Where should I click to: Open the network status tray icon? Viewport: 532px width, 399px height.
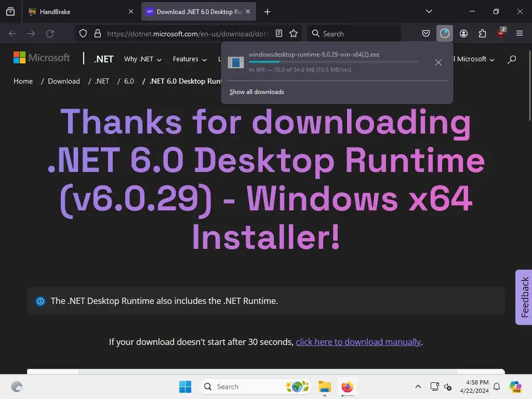[434, 387]
